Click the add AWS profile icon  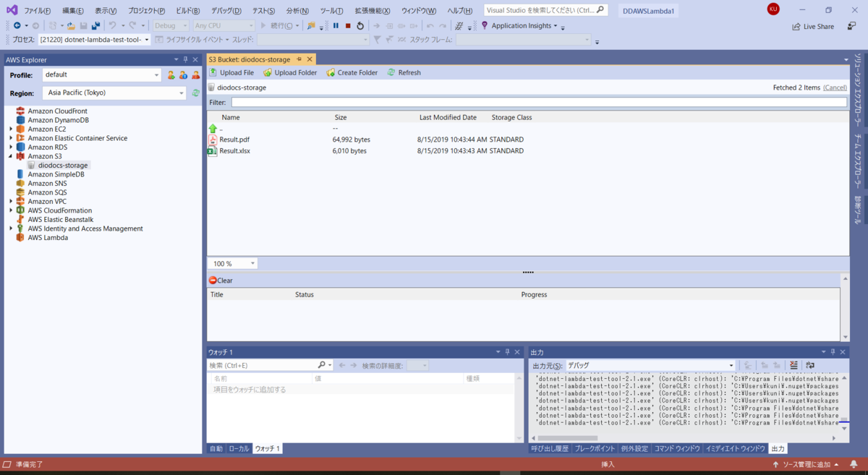coord(171,74)
